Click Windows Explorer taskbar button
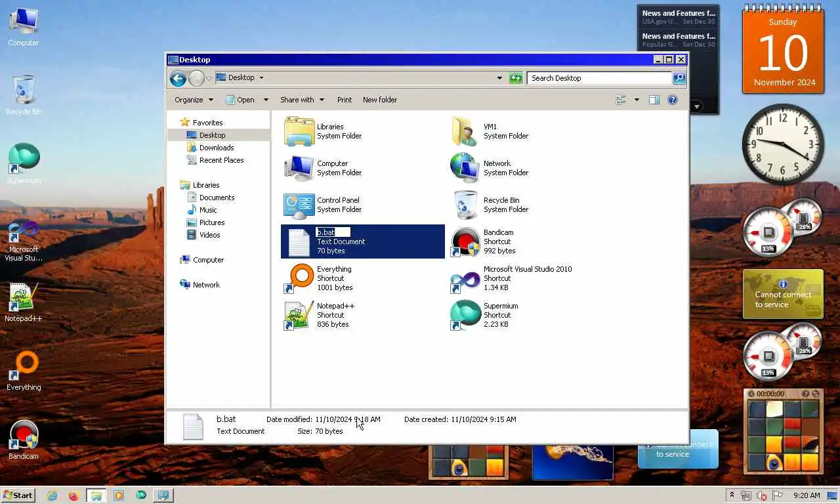This screenshot has width=840, height=504. [x=96, y=495]
